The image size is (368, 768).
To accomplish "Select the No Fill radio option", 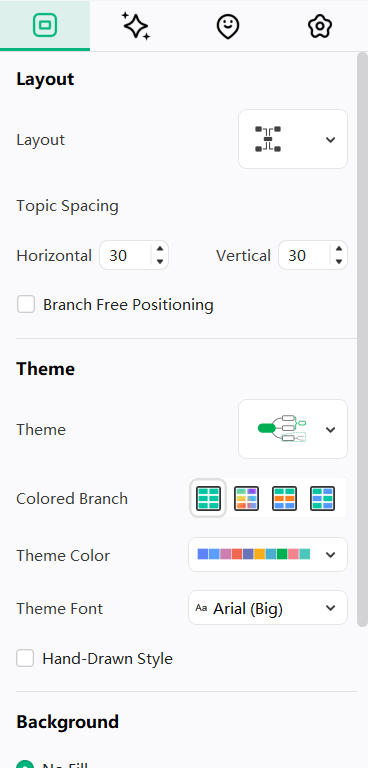I will pos(25,765).
